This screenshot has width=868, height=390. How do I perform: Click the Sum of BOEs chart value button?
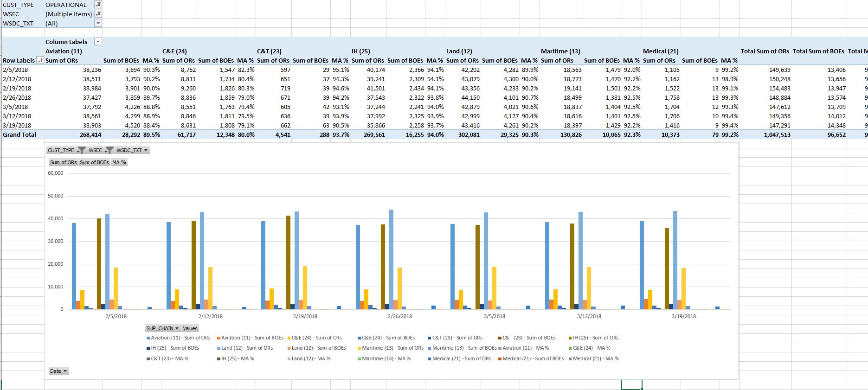click(x=94, y=162)
